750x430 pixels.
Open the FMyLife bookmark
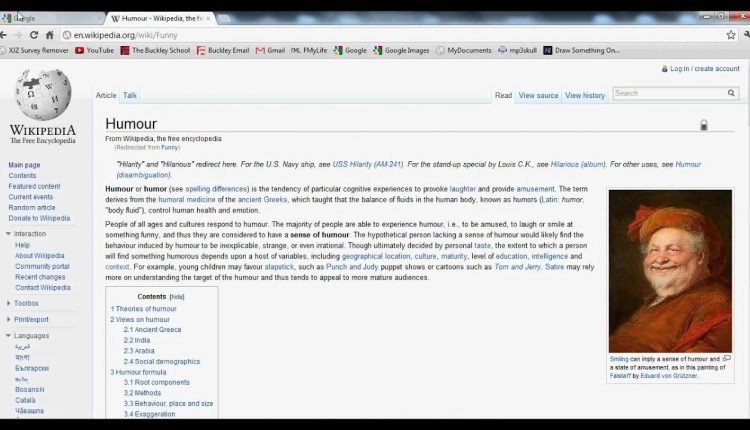click(309, 50)
